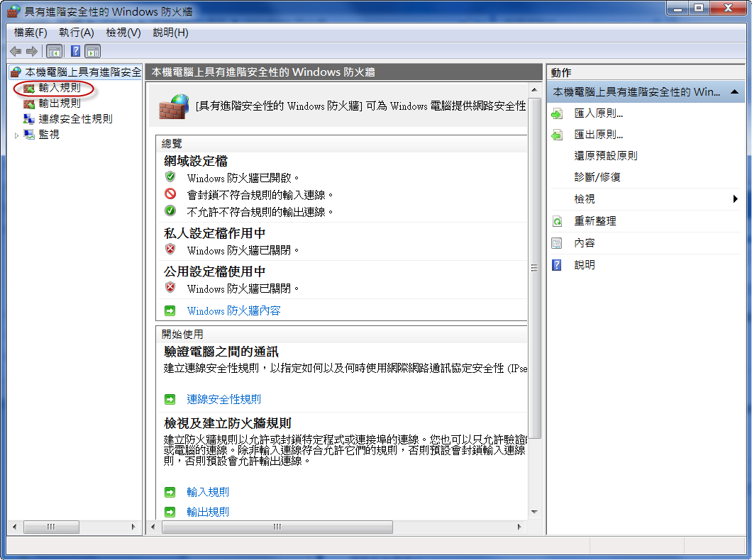Click 匯出原則... action
Screen dimensions: 752x560
tap(599, 135)
